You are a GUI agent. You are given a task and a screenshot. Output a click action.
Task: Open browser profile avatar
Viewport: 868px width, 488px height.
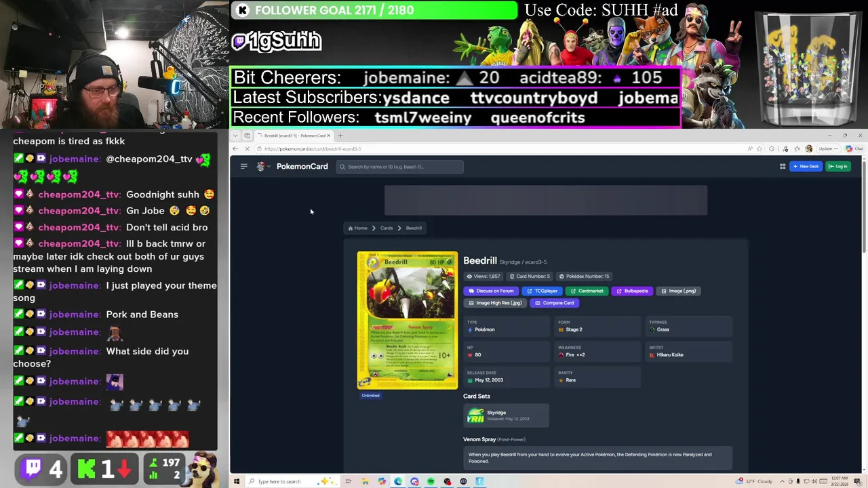tap(808, 149)
